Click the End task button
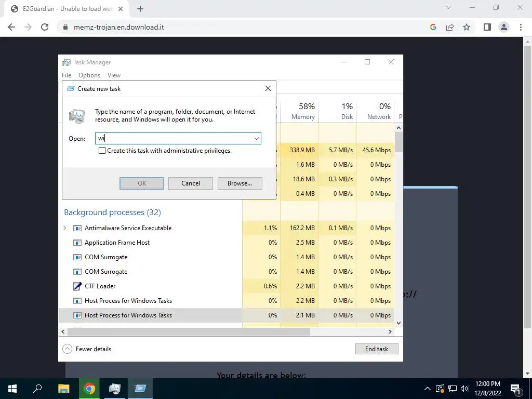 (377, 349)
